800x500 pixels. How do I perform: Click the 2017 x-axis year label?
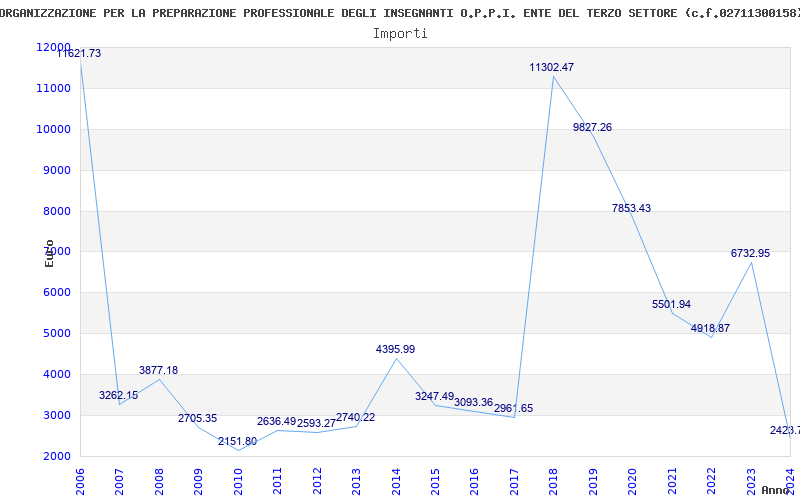click(514, 481)
